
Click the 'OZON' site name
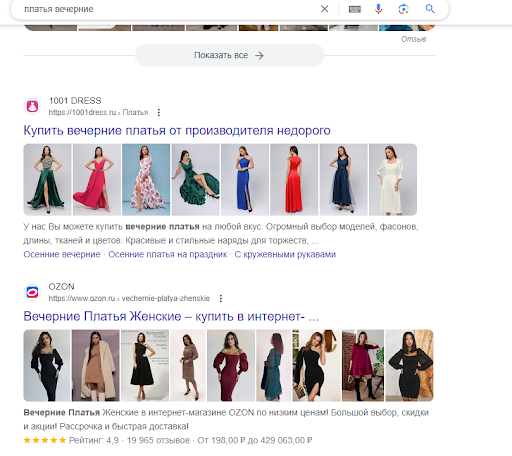61,287
